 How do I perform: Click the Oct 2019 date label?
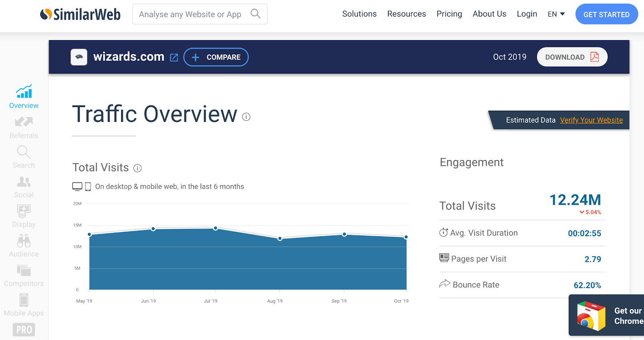click(x=510, y=57)
